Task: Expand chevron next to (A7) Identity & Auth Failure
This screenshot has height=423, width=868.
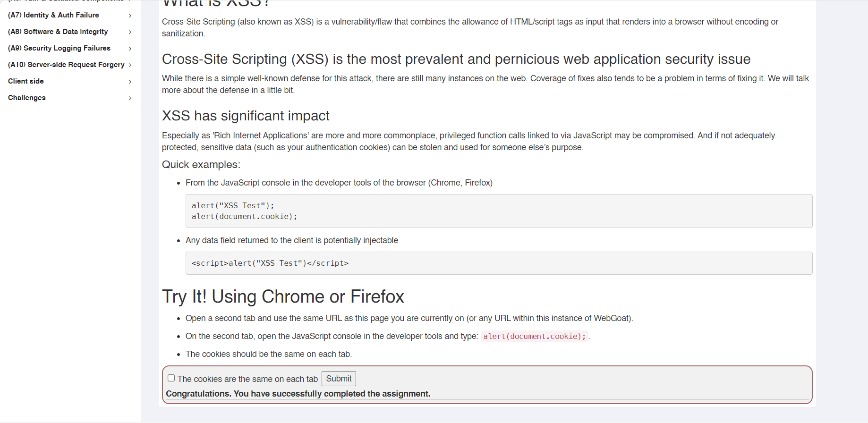Action: (130, 16)
